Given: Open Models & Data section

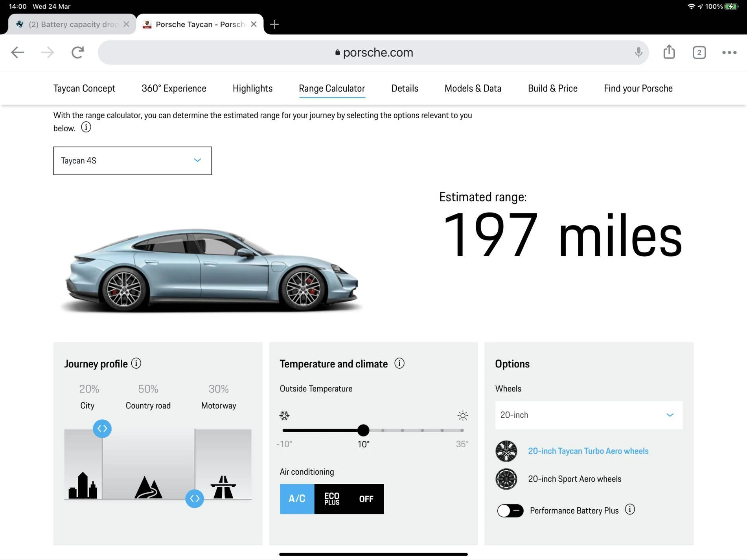Looking at the screenshot, I should [x=473, y=88].
